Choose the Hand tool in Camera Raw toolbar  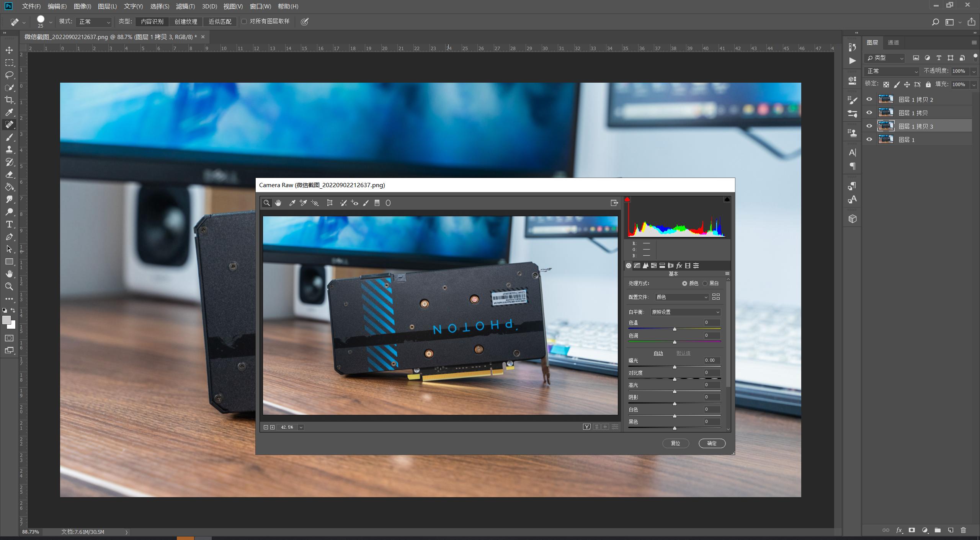coord(278,203)
